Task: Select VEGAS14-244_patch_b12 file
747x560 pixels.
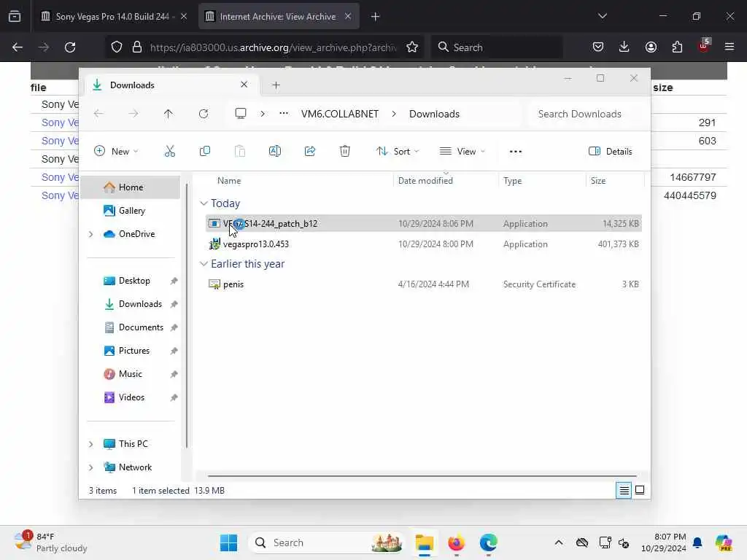Action: coord(424,223)
